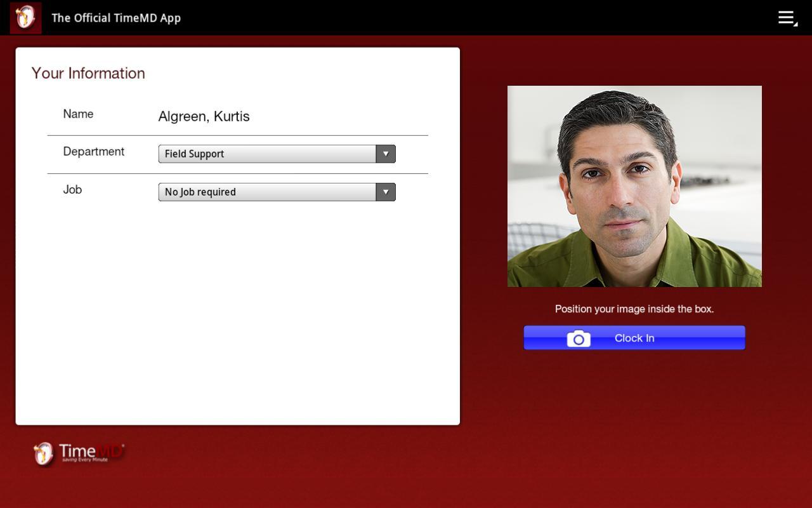Screen dimensions: 812x508
Task: Click the camera icon on Clock In button
Action: pyautogui.click(x=578, y=338)
